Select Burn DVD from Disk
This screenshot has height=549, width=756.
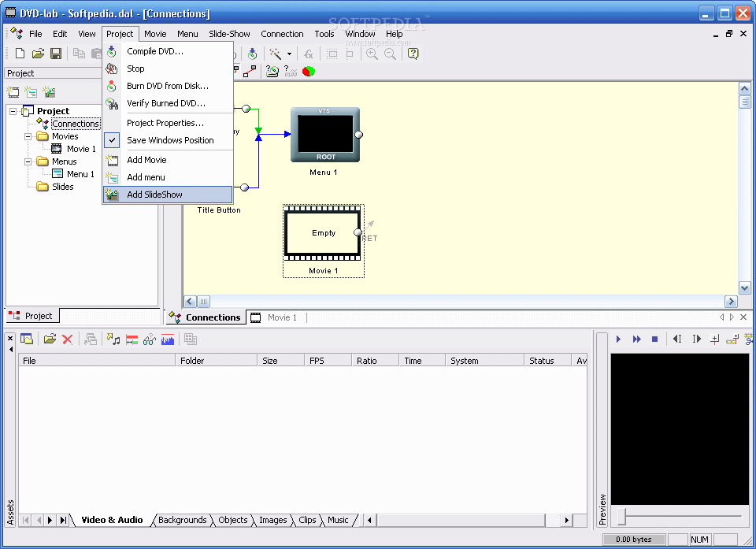coord(168,86)
